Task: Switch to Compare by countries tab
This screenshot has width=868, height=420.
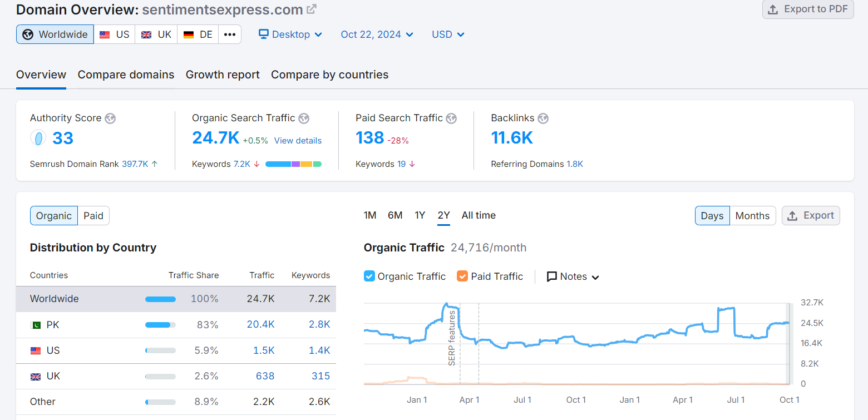Action: 329,75
